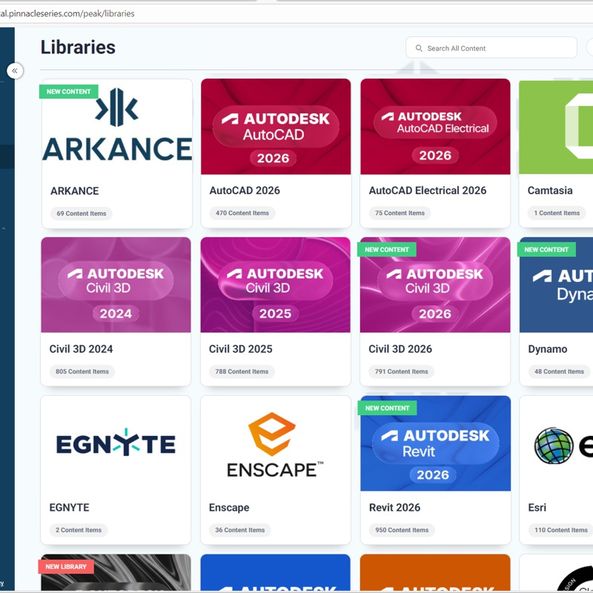593x593 pixels.
Task: Click the ARKANCE emblem icon above the wordmark
Action: [116, 107]
